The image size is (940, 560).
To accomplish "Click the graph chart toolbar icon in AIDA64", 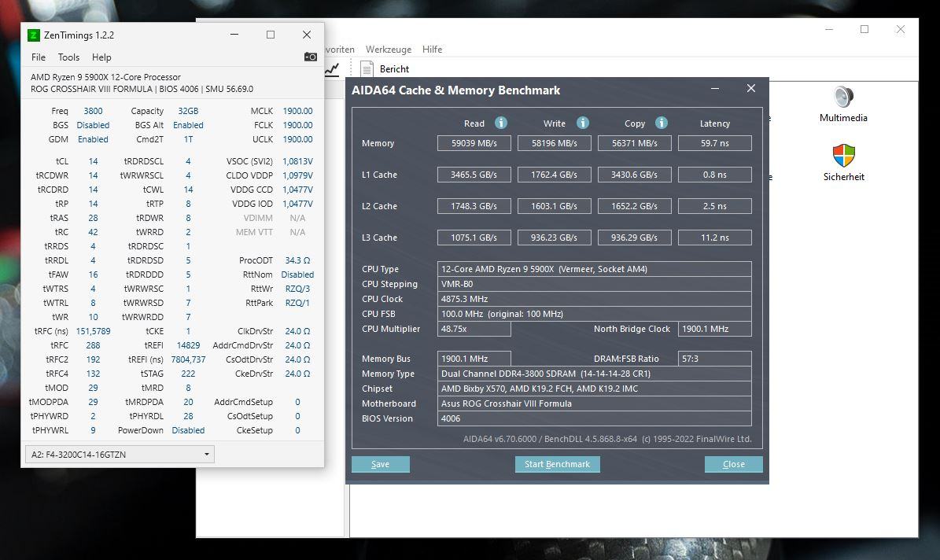I will tap(332, 69).
